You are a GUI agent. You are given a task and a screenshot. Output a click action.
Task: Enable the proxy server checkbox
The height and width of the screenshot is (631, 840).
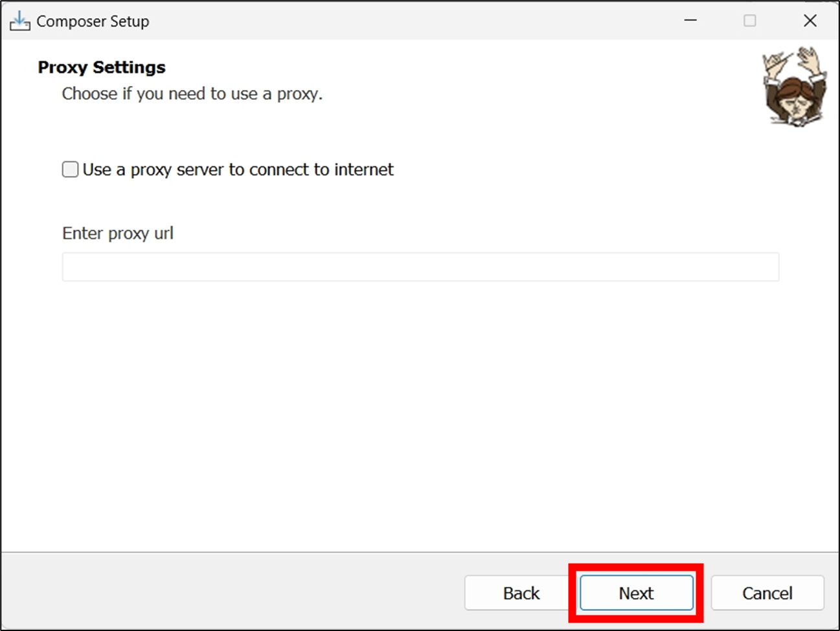pos(70,170)
